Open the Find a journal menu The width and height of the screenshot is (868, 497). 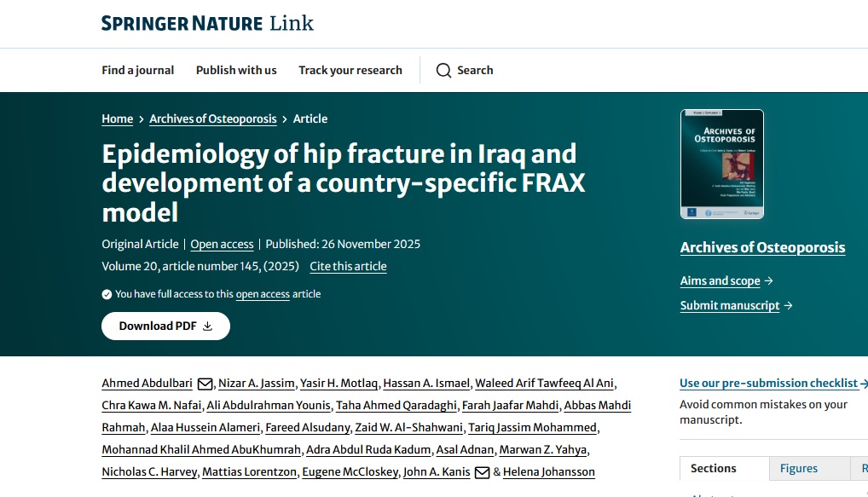137,71
